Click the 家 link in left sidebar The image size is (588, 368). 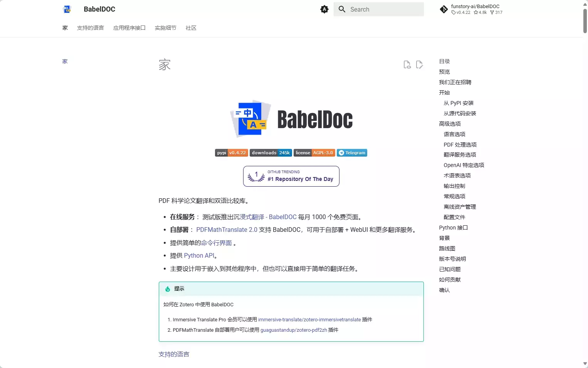click(65, 61)
